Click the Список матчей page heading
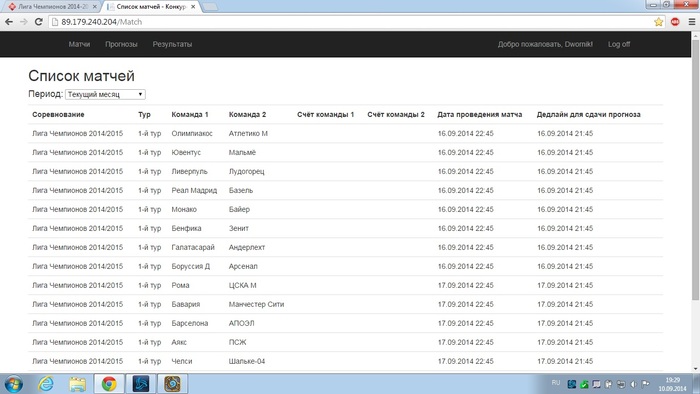The image size is (700, 394). pyautogui.click(x=81, y=76)
